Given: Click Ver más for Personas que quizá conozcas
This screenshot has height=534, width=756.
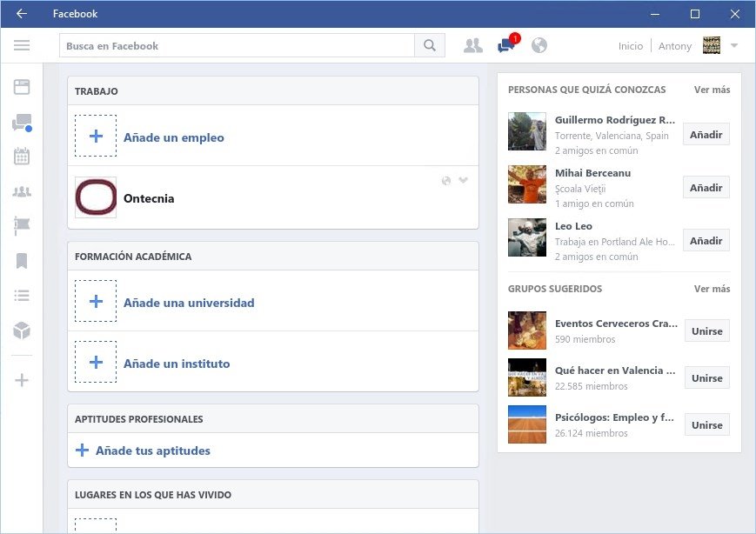Looking at the screenshot, I should tap(713, 90).
